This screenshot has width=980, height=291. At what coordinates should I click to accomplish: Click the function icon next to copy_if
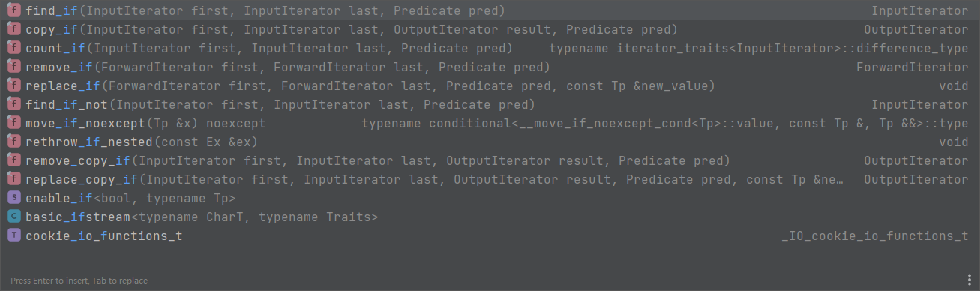[x=13, y=30]
